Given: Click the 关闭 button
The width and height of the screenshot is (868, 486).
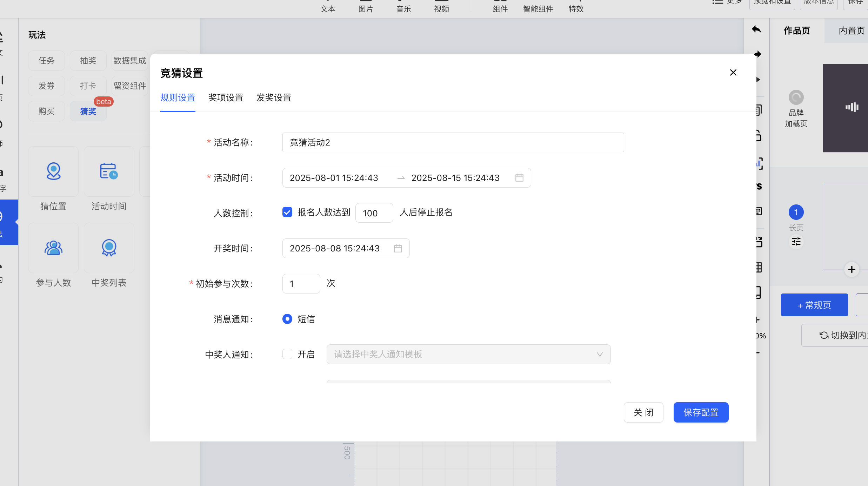Looking at the screenshot, I should (x=643, y=412).
